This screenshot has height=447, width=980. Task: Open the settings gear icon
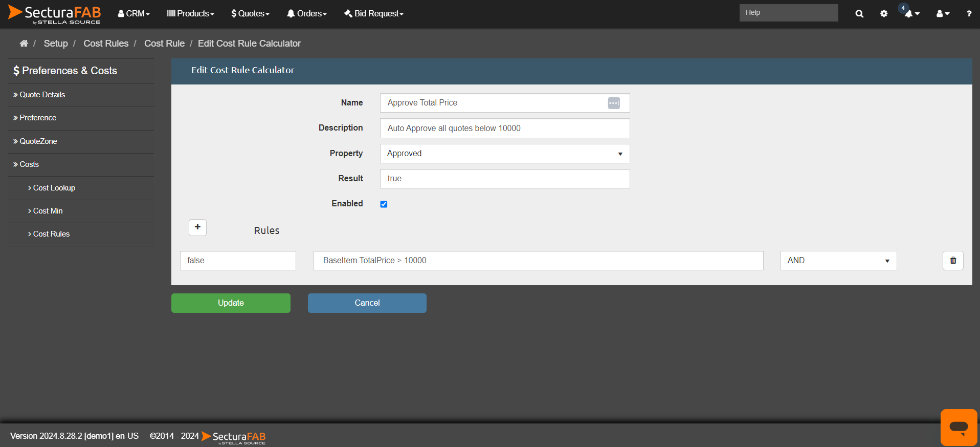[x=884, y=14]
